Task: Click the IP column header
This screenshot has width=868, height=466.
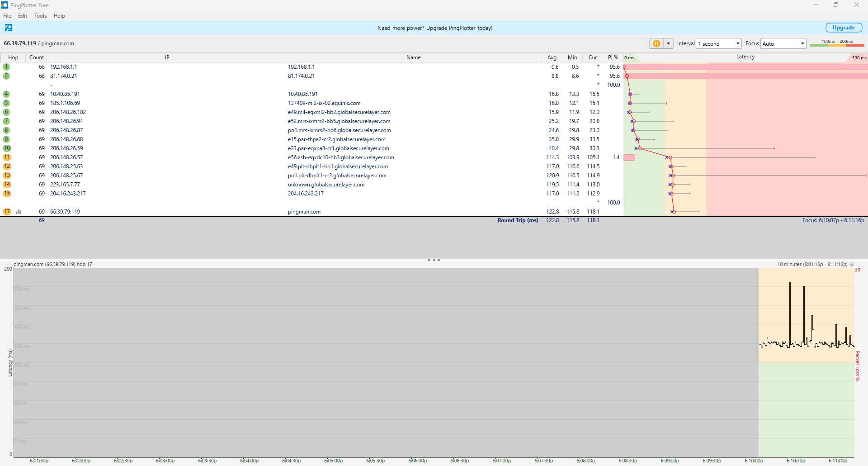Action: pyautogui.click(x=167, y=57)
